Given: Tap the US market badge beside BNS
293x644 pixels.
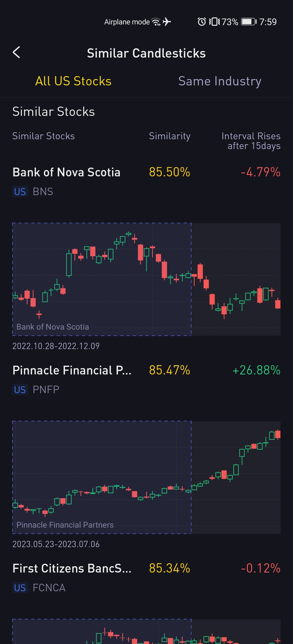Looking at the screenshot, I should tap(20, 192).
